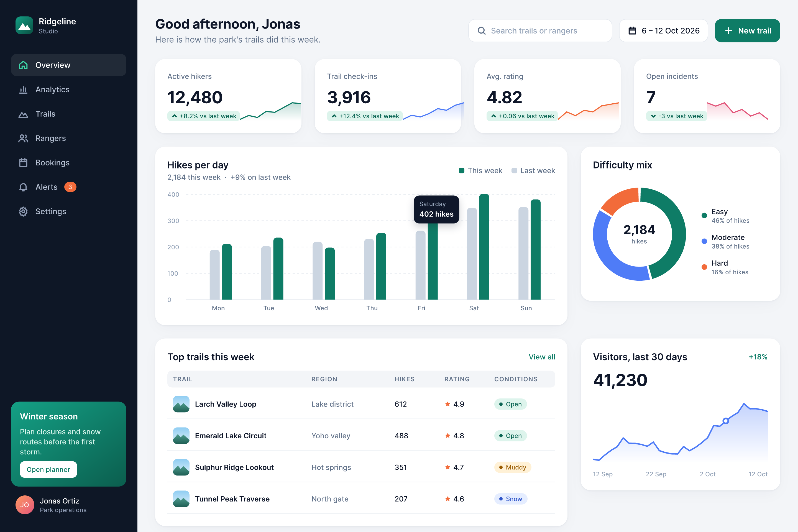Click the Sulphur Ridge Lookout trail thumbnail
This screenshot has width=798, height=532.
pos(181,467)
